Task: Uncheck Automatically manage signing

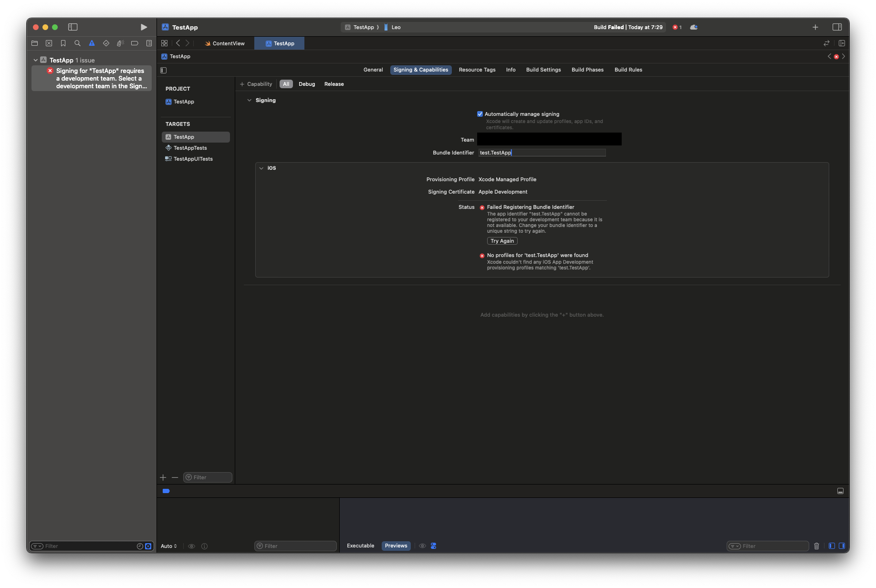Action: tap(480, 113)
